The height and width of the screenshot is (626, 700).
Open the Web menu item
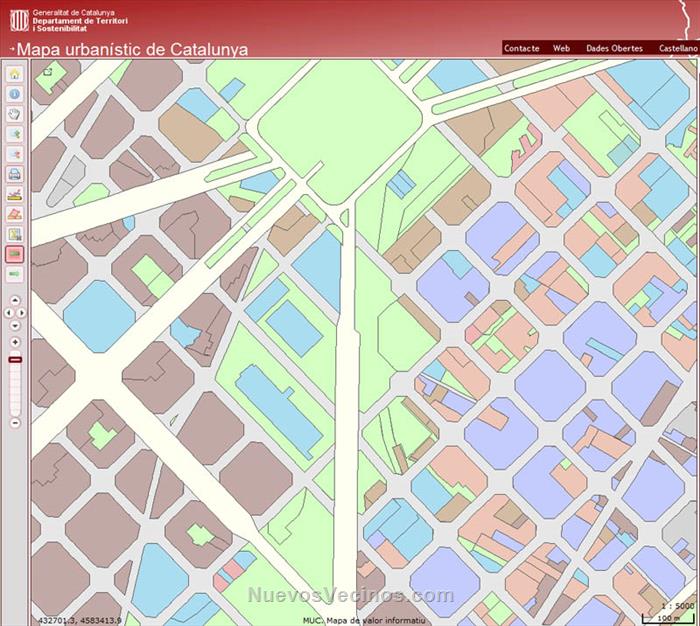(x=561, y=48)
